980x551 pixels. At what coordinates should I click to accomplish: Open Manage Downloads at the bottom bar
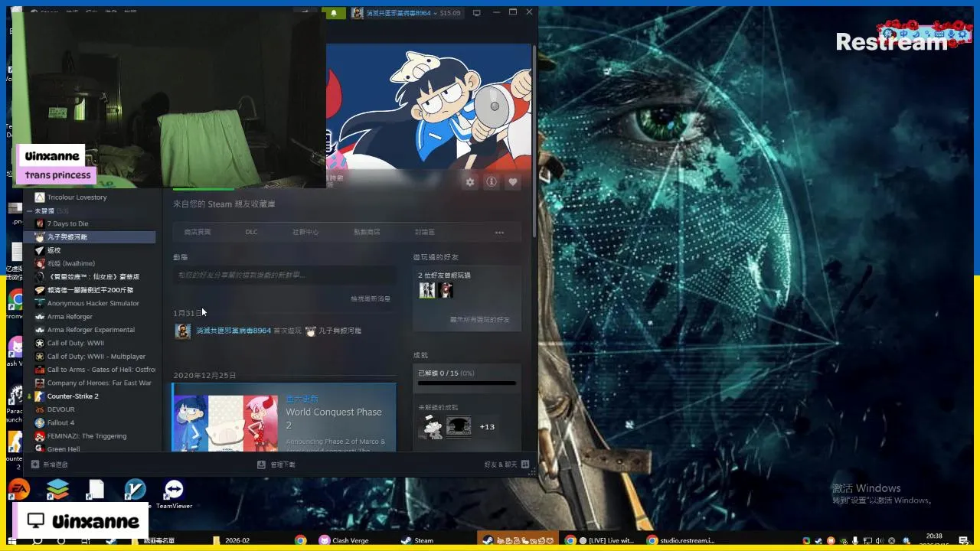276,465
